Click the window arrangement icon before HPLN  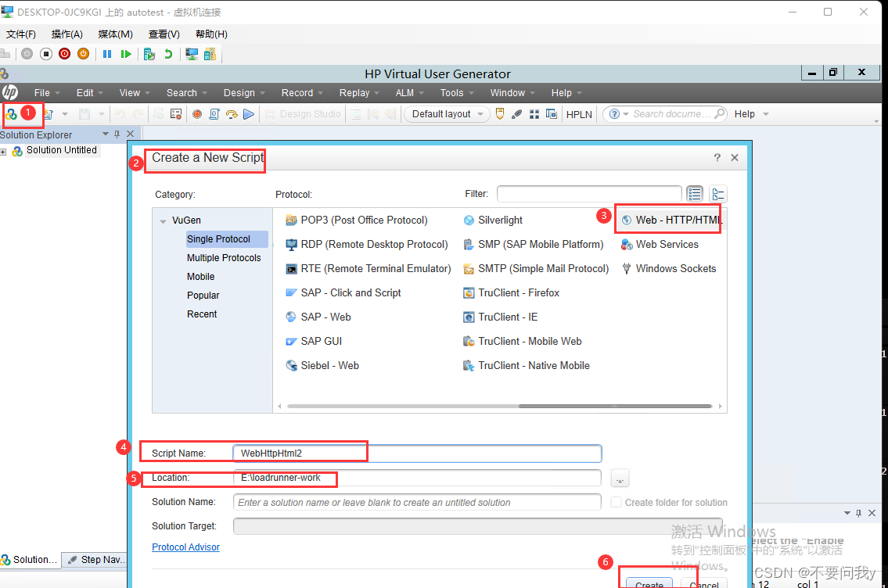pos(551,114)
